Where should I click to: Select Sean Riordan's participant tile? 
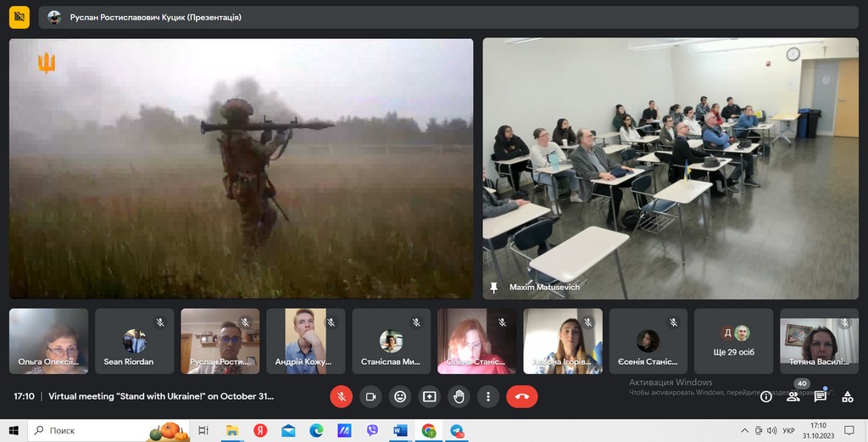[134, 341]
